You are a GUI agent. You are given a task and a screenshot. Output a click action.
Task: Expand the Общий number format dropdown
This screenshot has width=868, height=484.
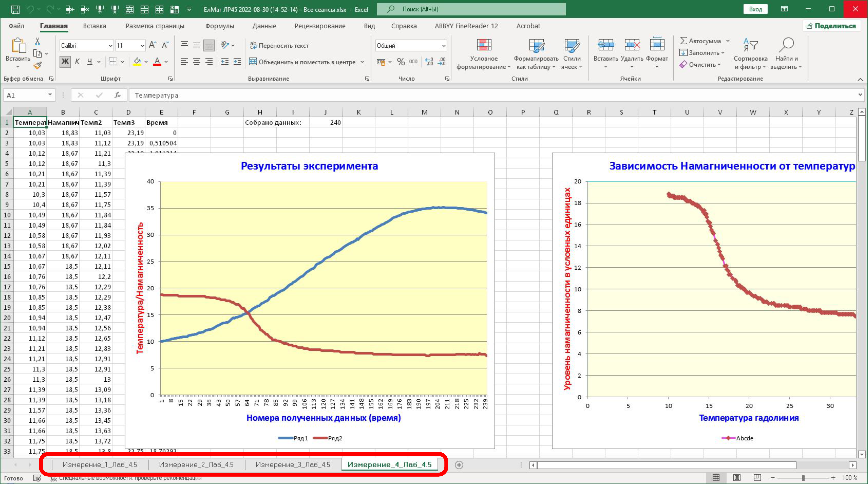coord(443,46)
